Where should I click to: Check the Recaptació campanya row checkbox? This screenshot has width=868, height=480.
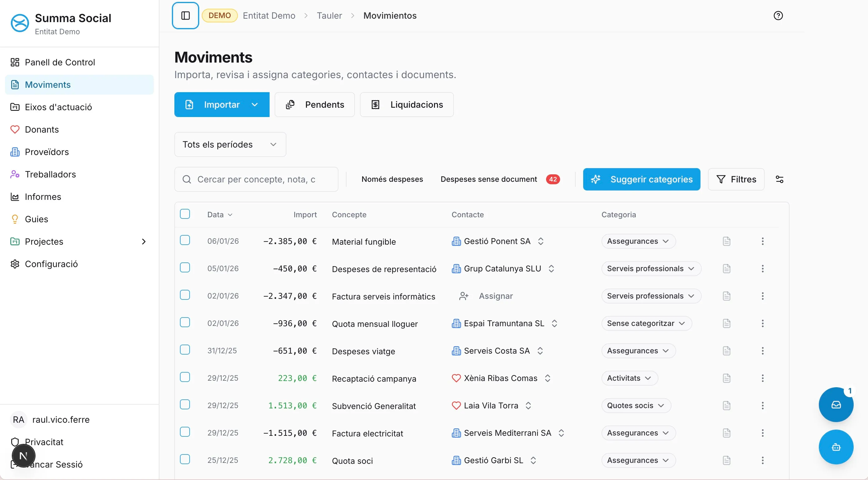[185, 377]
